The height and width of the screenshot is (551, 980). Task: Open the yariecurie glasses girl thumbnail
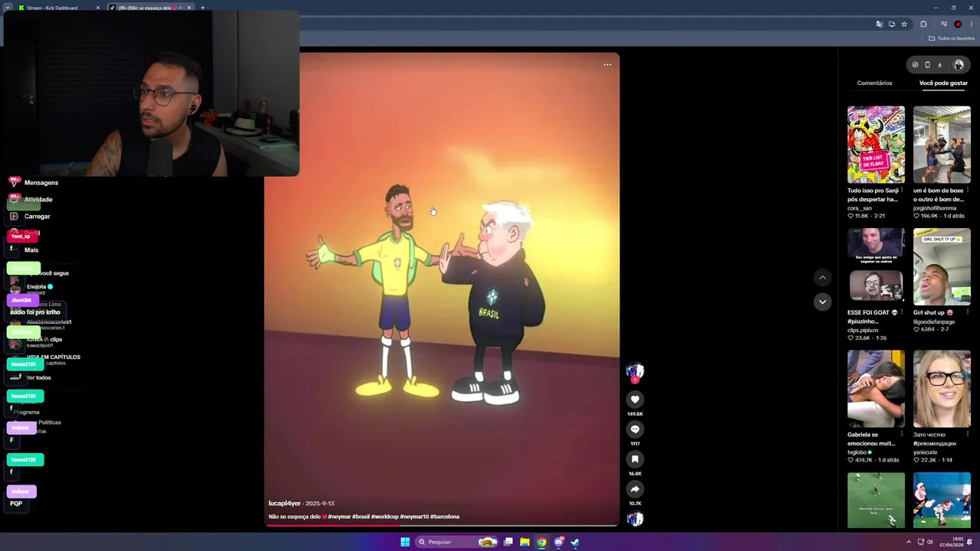pos(942,389)
